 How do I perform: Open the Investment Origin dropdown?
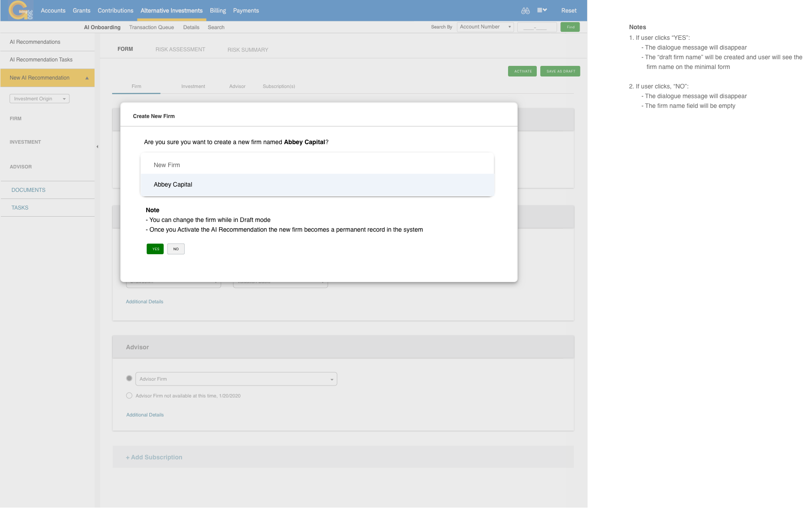pyautogui.click(x=40, y=99)
